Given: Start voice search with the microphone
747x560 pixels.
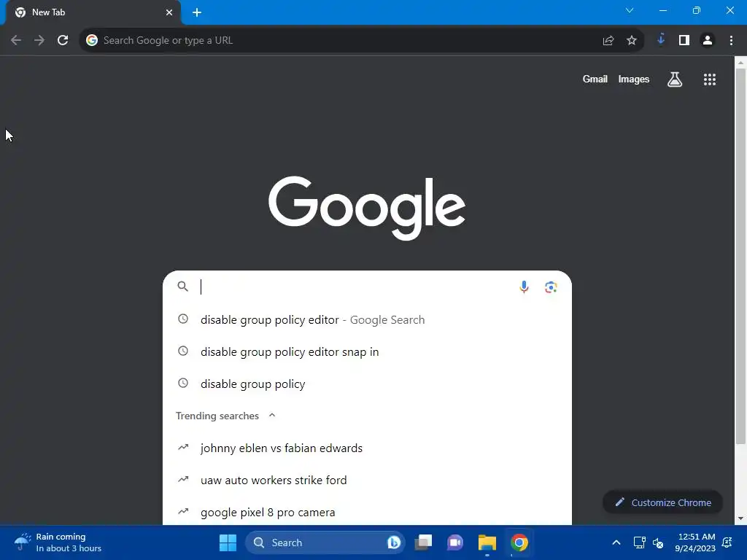Looking at the screenshot, I should coord(524,287).
